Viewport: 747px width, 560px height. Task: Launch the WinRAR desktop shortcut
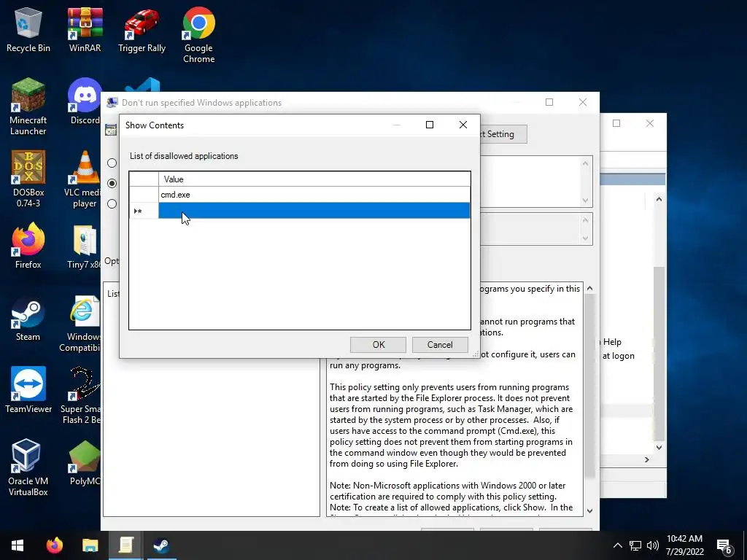[x=85, y=29]
